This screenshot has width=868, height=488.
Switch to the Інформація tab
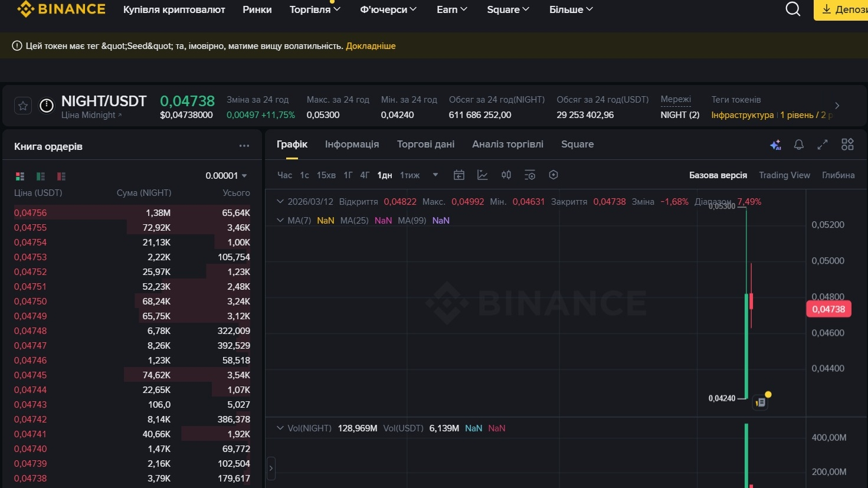click(x=352, y=145)
